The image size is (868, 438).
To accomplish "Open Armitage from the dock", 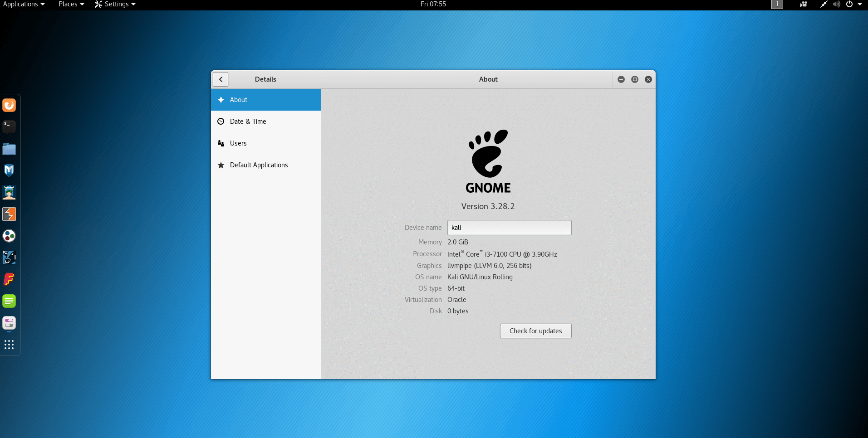I will 9,192.
